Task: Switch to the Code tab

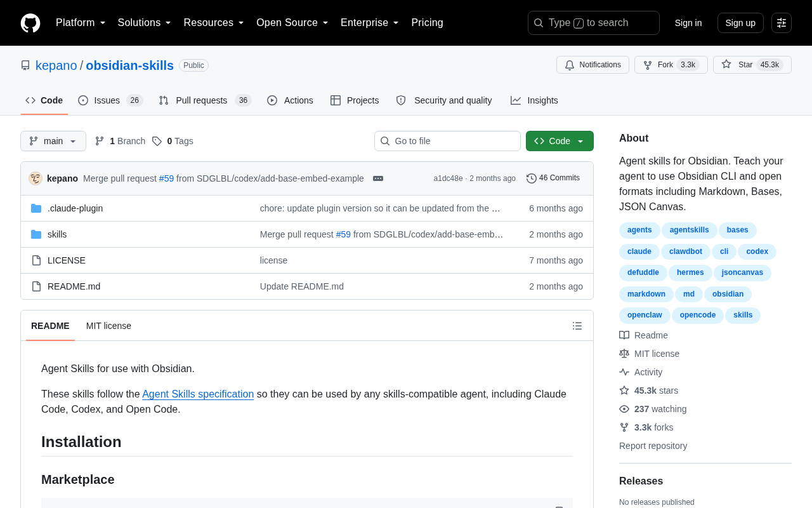Action: pyautogui.click(x=44, y=100)
